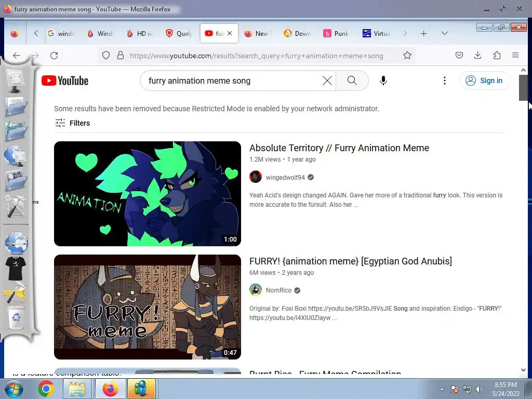Image resolution: width=532 pixels, height=399 pixels.
Task: Click the vertical scrollbar thumb
Action: [523, 87]
